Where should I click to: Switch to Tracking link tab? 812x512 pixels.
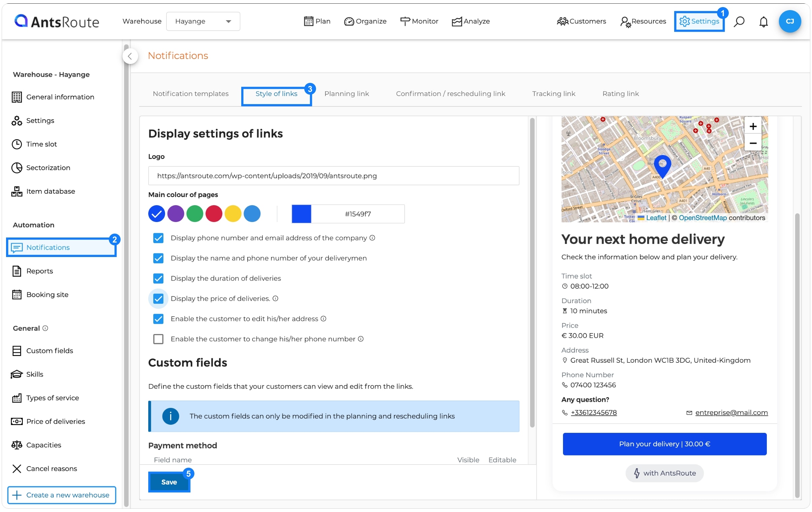554,94
